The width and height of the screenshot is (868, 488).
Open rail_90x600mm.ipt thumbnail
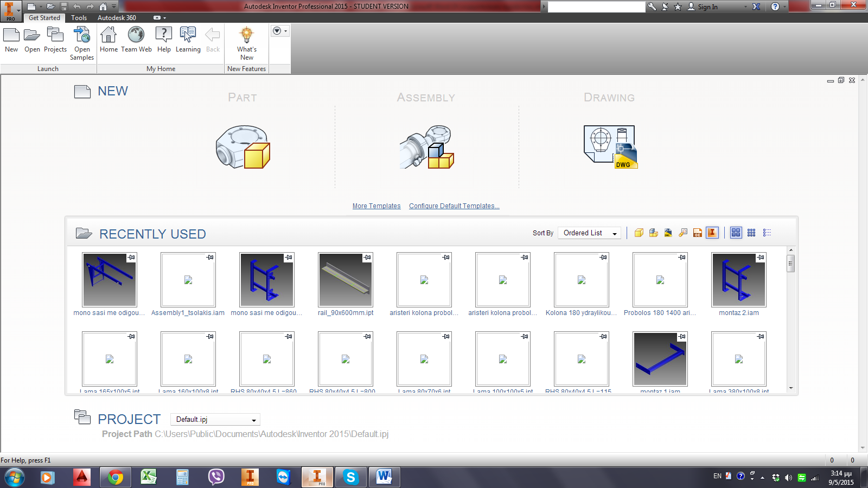pyautogui.click(x=346, y=280)
